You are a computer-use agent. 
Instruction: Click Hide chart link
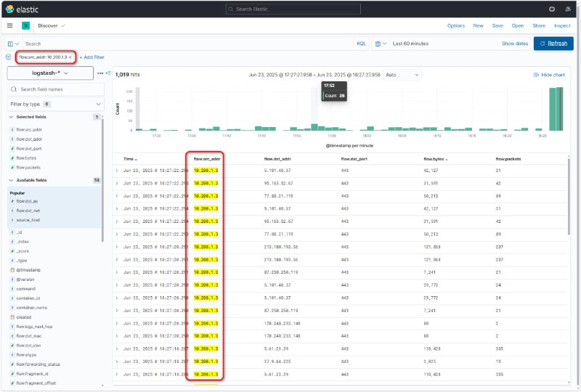pyautogui.click(x=553, y=75)
